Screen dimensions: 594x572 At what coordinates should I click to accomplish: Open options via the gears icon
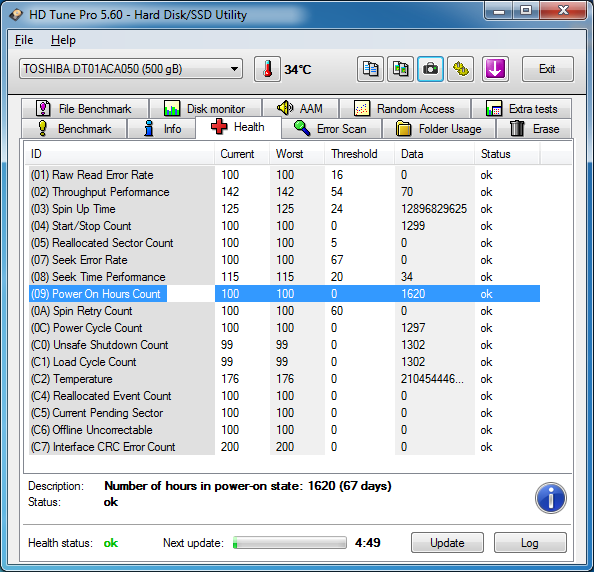tap(460, 69)
